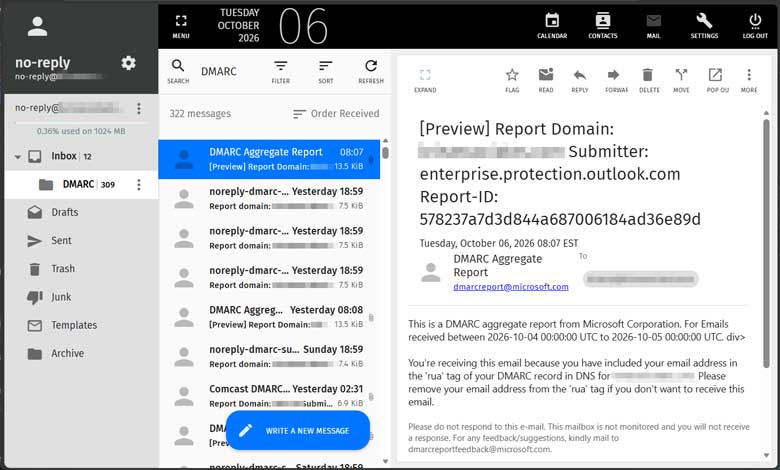This screenshot has width=780, height=470.
Task: Click the Log Out power icon
Action: 755,26
